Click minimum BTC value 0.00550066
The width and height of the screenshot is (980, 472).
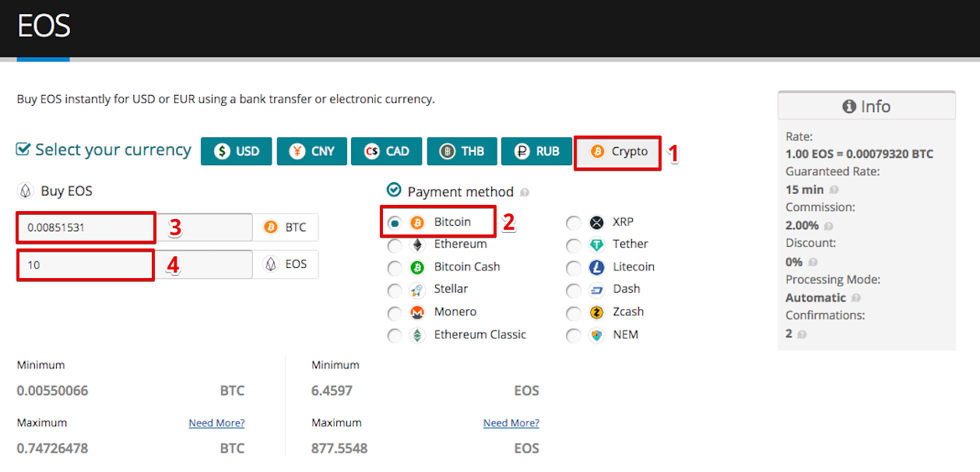pyautogui.click(x=53, y=390)
